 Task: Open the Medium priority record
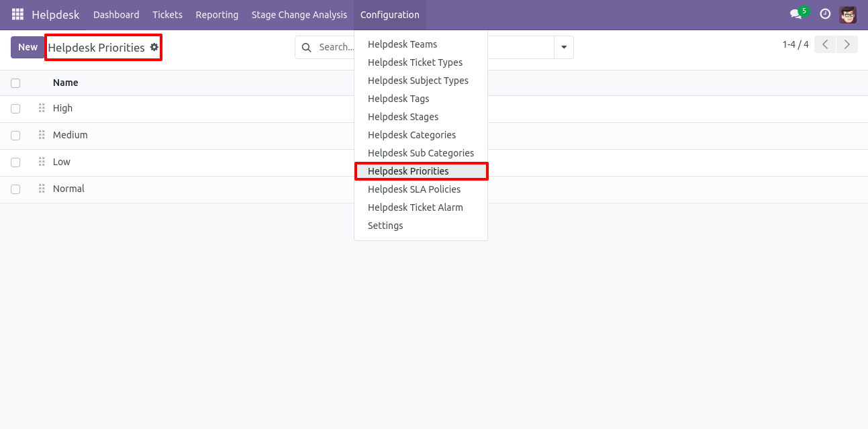tap(70, 135)
